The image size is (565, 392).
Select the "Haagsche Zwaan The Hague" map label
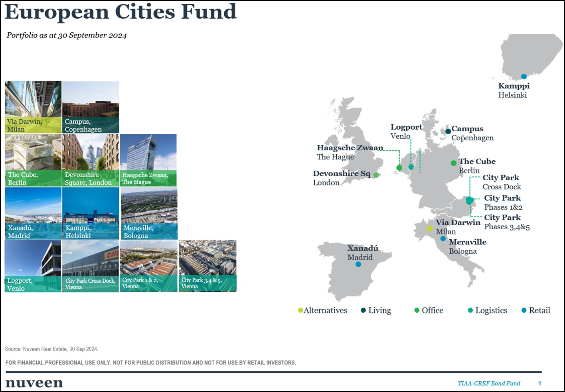point(350,152)
